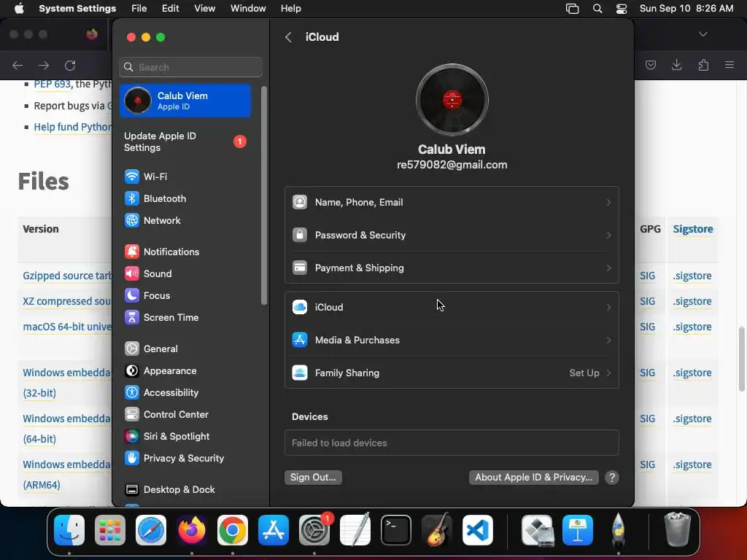This screenshot has width=747, height=560.
Task: Click the Sigstore link in Firefox table header
Action: [693, 229]
